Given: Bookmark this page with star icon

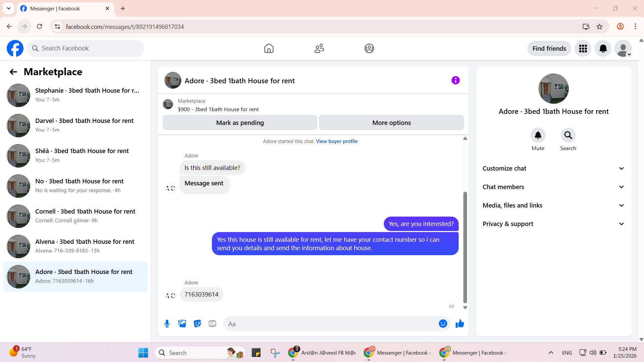Looking at the screenshot, I should [599, 27].
